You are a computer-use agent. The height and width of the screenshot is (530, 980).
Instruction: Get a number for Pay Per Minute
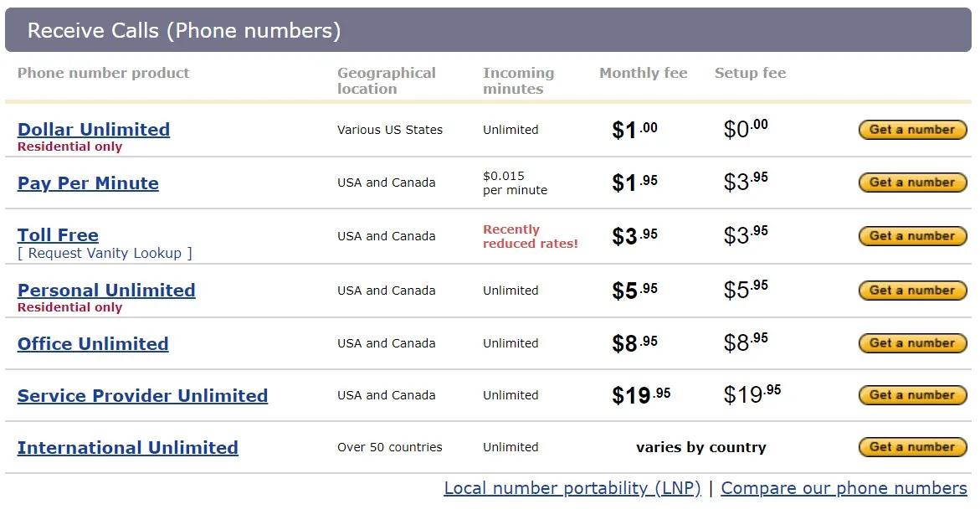click(912, 183)
